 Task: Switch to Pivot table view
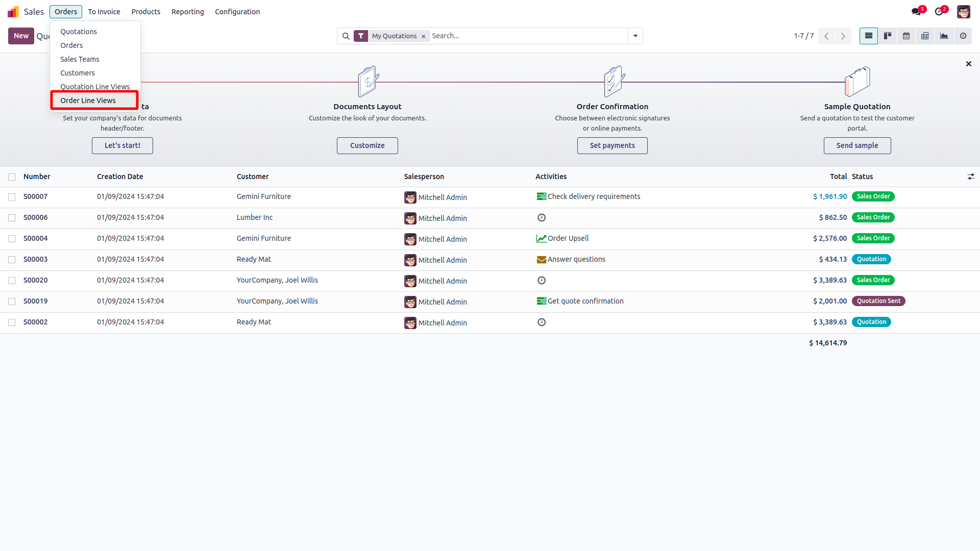(x=925, y=36)
